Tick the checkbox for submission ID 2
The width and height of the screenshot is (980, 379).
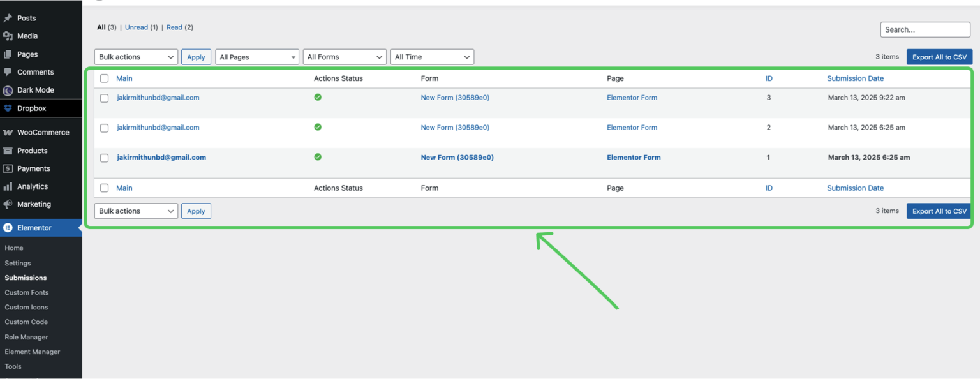tap(104, 127)
